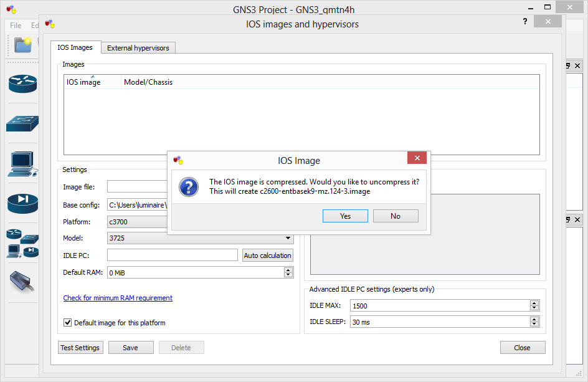Click into the Image file field
The image size is (588, 382).
coord(137,186)
